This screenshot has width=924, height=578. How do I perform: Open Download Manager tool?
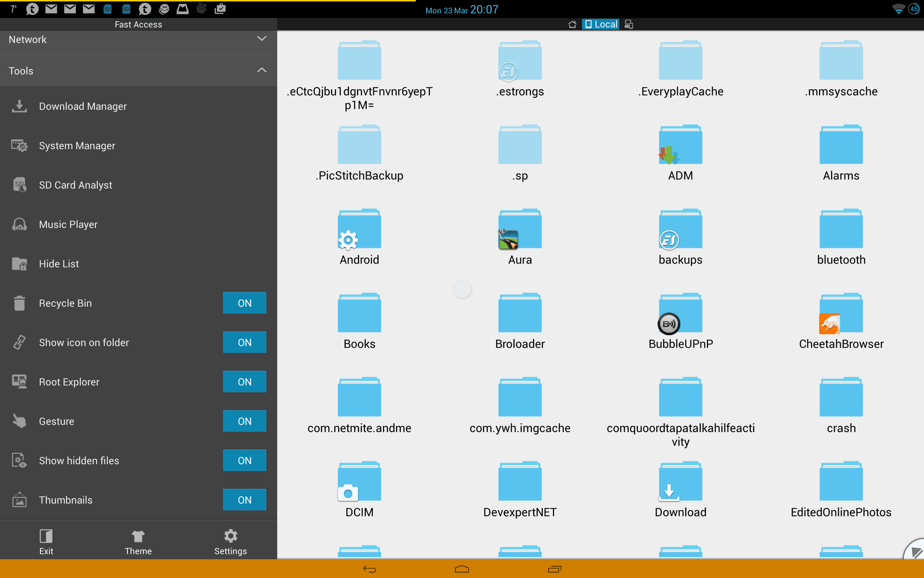pyautogui.click(x=138, y=106)
